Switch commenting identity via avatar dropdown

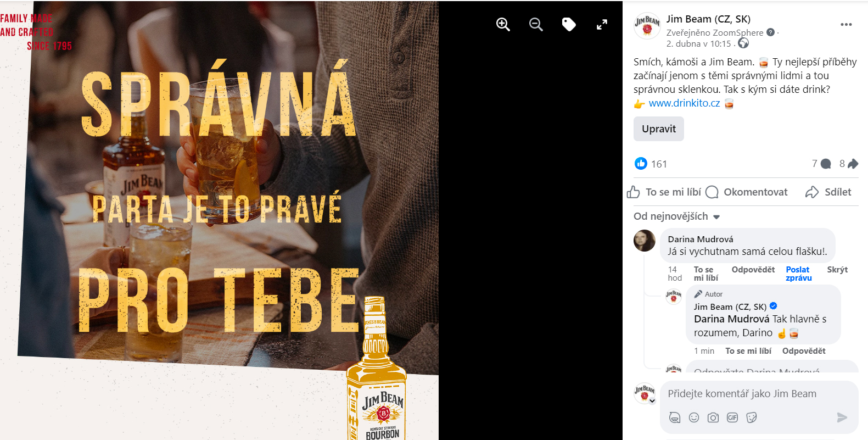tap(645, 394)
